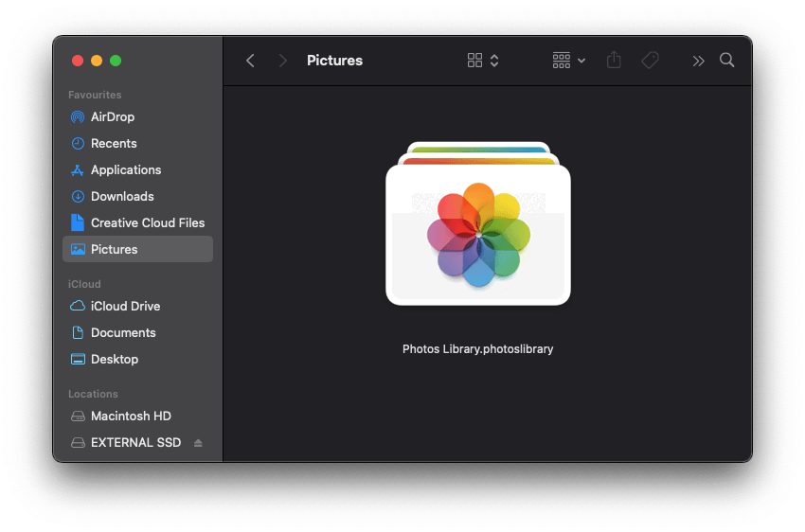Eject the EXTERNAL SSD drive
This screenshot has width=805, height=532.
pos(198,443)
